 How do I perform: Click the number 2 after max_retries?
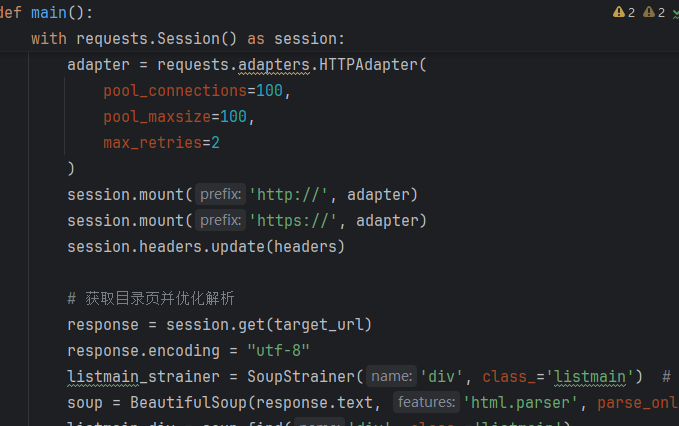pos(215,143)
